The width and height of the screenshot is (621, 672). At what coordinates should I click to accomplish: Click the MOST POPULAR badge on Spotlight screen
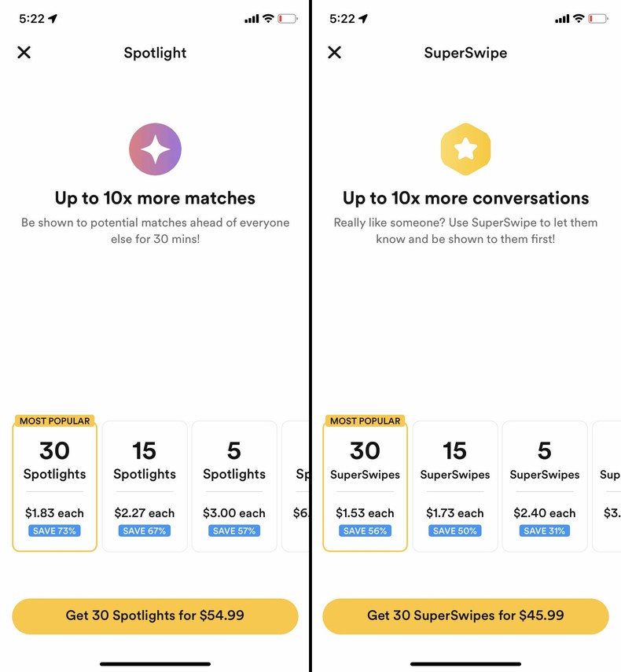(53, 421)
